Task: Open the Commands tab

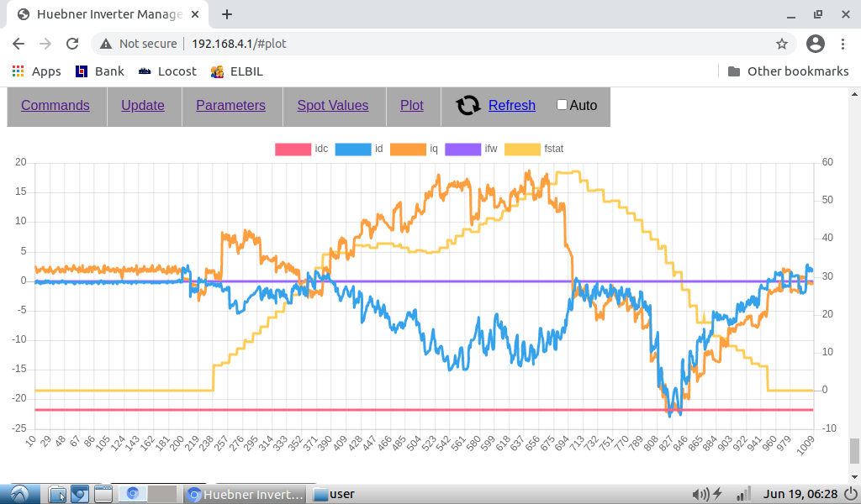Action: tap(55, 105)
